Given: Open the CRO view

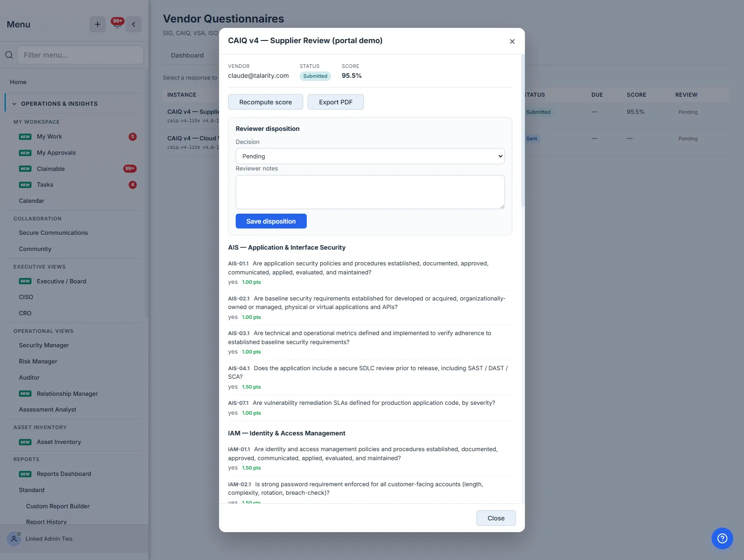Looking at the screenshot, I should pyautogui.click(x=25, y=314).
